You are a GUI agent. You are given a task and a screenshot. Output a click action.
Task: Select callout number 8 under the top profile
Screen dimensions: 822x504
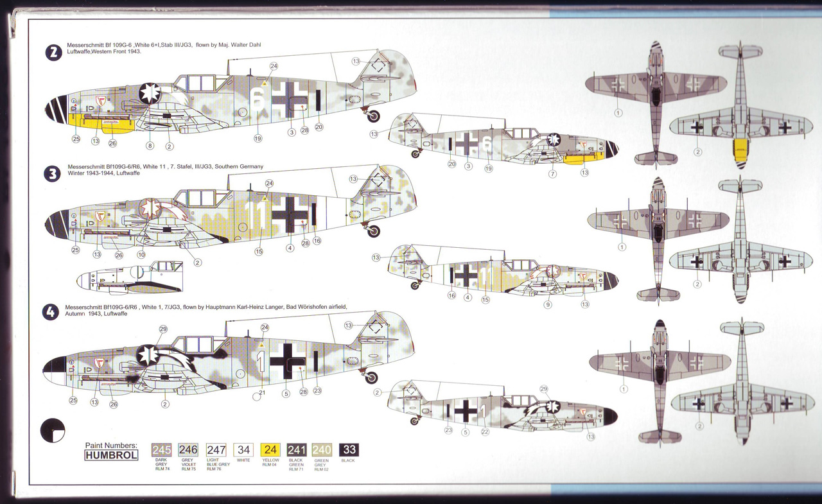click(150, 146)
